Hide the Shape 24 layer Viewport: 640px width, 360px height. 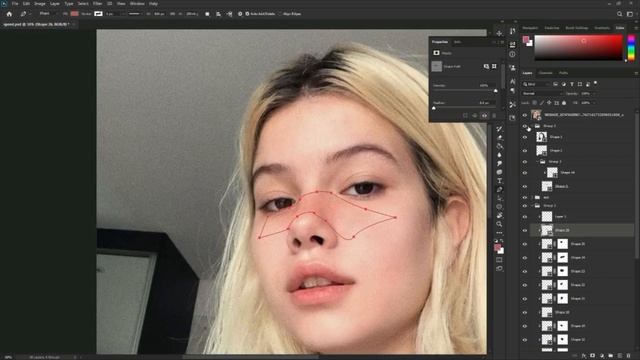[x=525, y=258]
